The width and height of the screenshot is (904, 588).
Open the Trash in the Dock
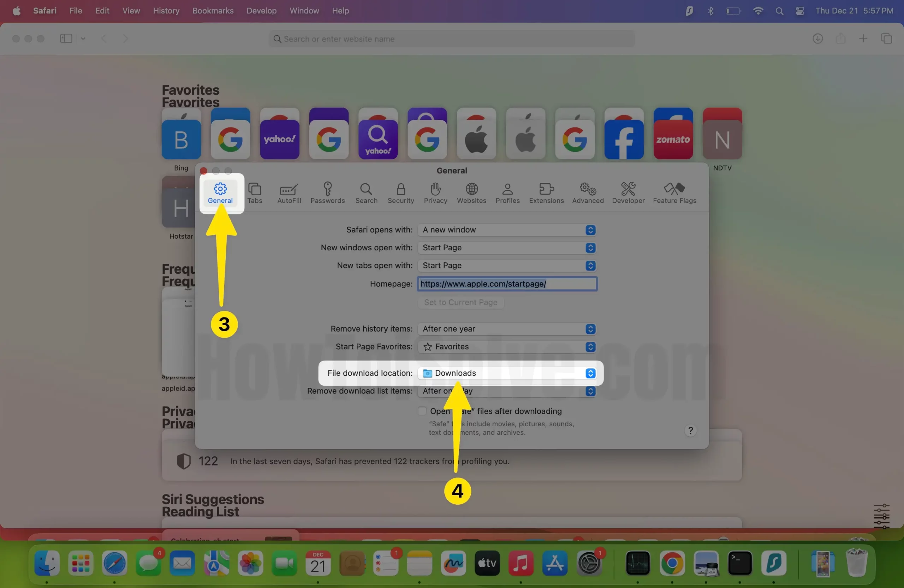coord(857,563)
